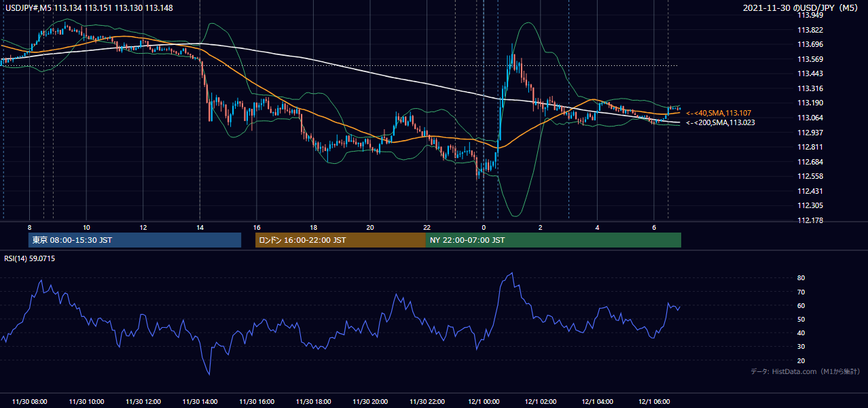Click the NY 22:00-07:00 JST session bar
This screenshot has width=868, height=408.
coord(554,240)
